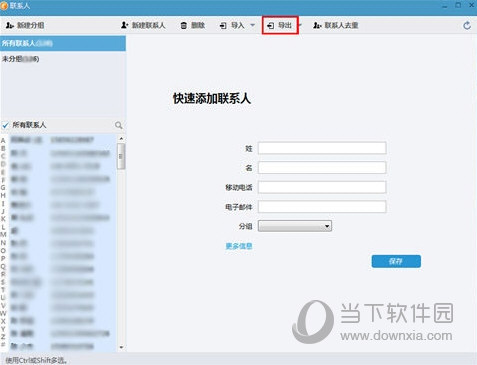The width and height of the screenshot is (477, 365).
Task: Jump to letter W in the alphabet index
Action: point(3,313)
